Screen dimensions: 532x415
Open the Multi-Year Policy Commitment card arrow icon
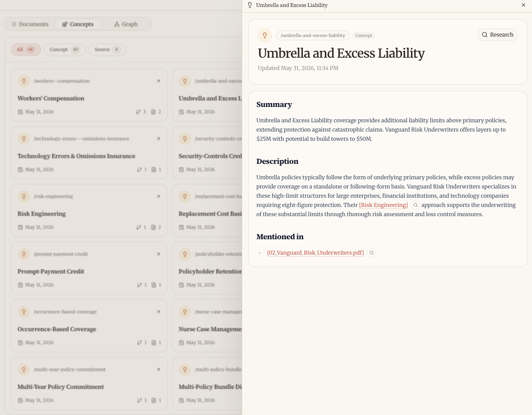click(158, 370)
